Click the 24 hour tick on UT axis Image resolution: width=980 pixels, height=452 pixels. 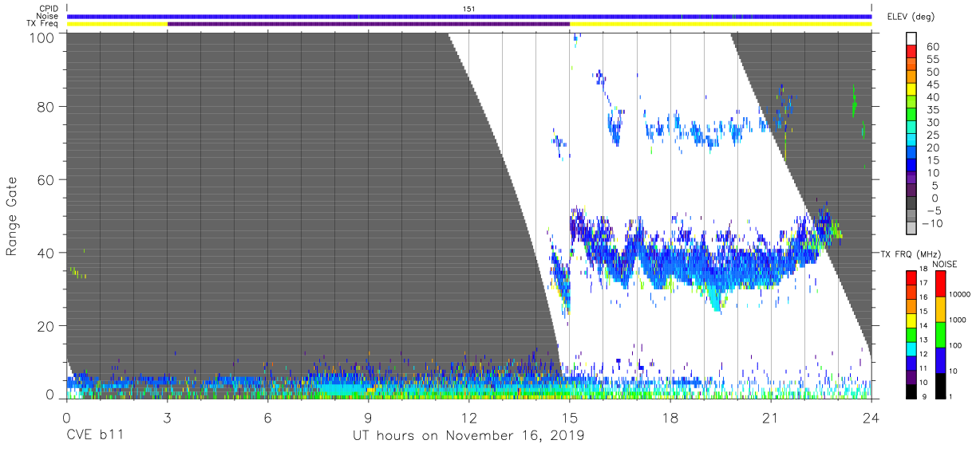(x=871, y=417)
